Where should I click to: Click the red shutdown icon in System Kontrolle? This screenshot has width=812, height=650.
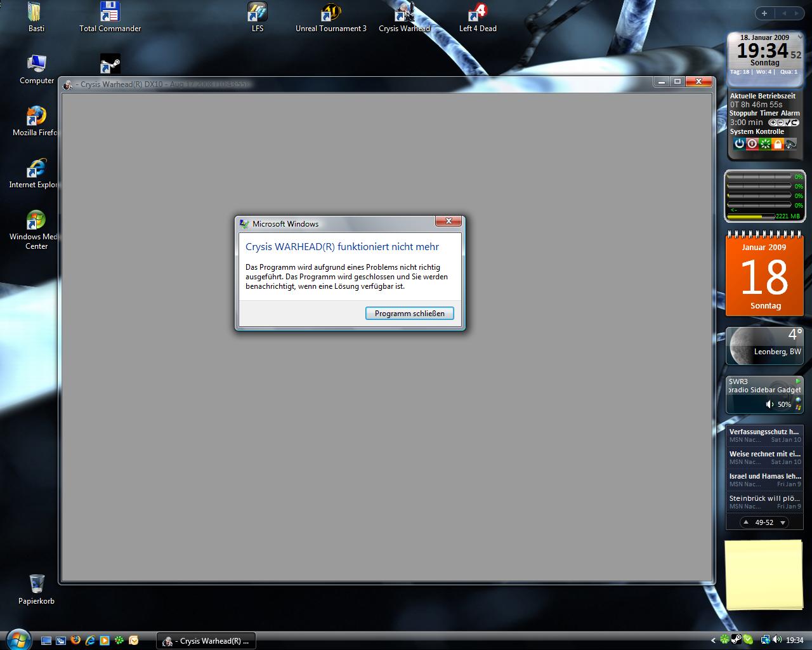(x=752, y=144)
